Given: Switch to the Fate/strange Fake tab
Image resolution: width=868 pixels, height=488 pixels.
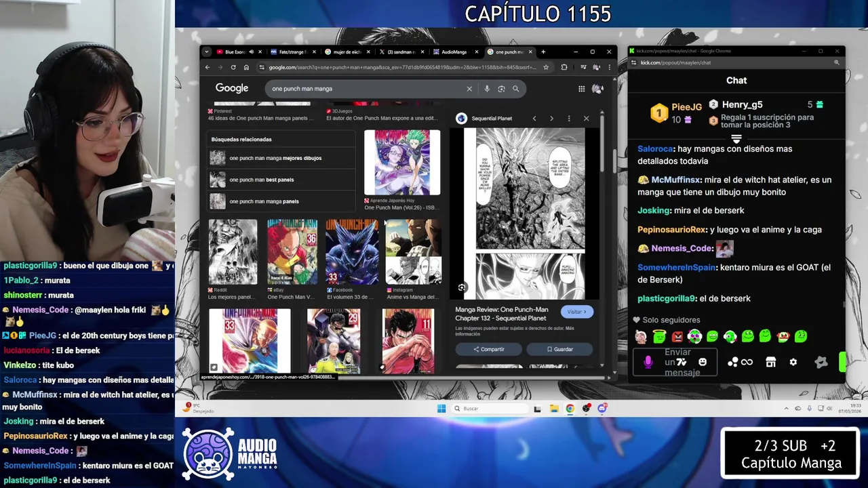Looking at the screenshot, I should [292, 52].
